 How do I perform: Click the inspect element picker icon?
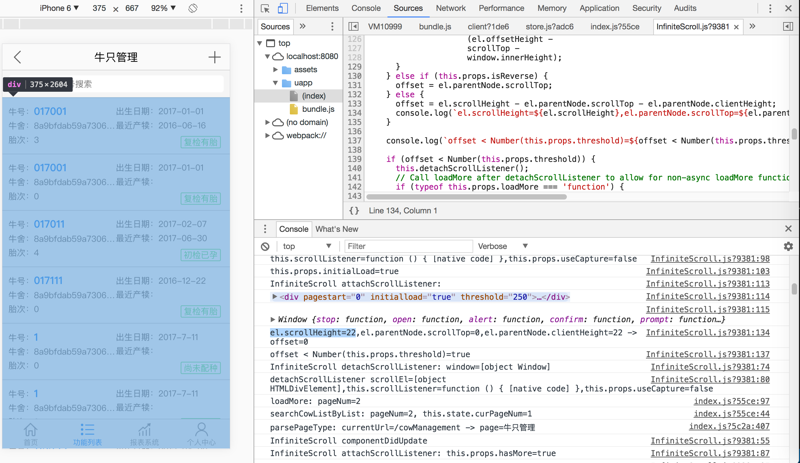coord(265,8)
